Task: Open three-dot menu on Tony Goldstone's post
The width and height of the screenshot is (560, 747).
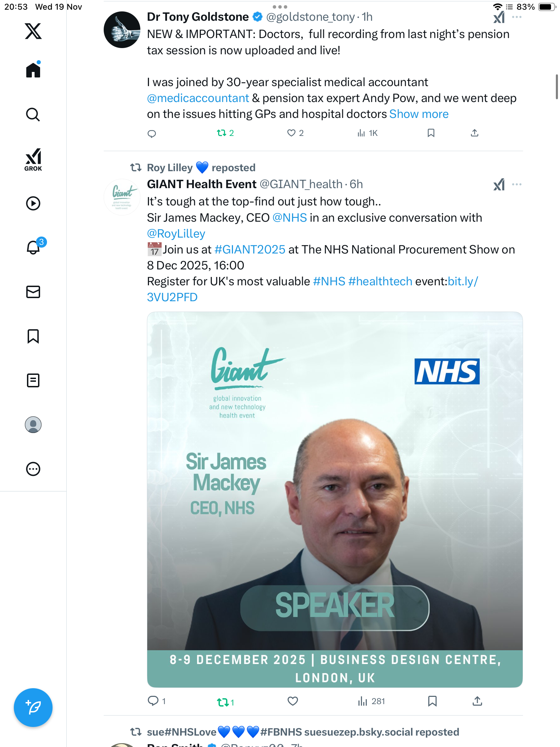Action: coord(517,17)
